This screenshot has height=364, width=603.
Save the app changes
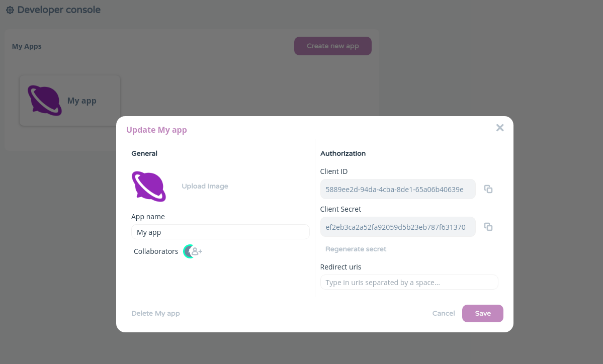pos(483,313)
